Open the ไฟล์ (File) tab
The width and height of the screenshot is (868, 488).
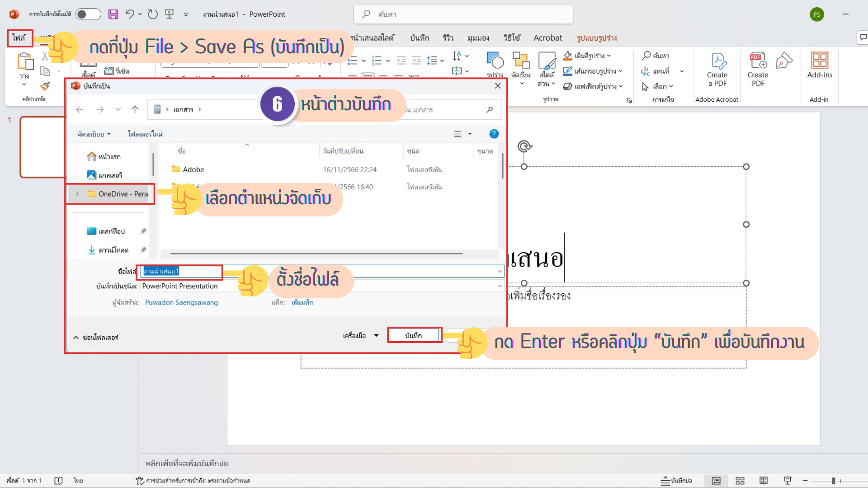pos(19,38)
